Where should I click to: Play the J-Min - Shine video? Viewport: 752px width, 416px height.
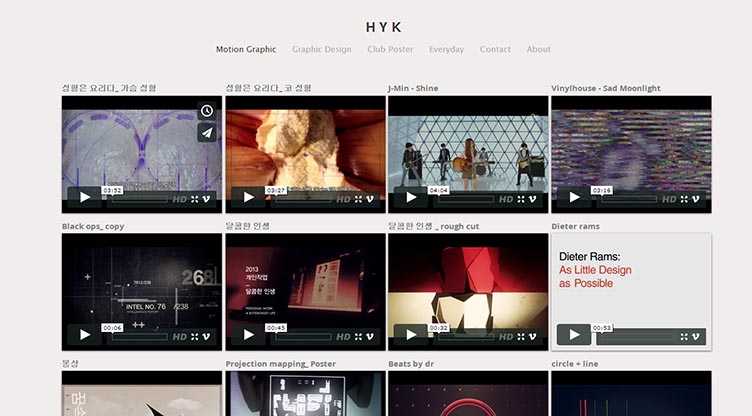(411, 197)
